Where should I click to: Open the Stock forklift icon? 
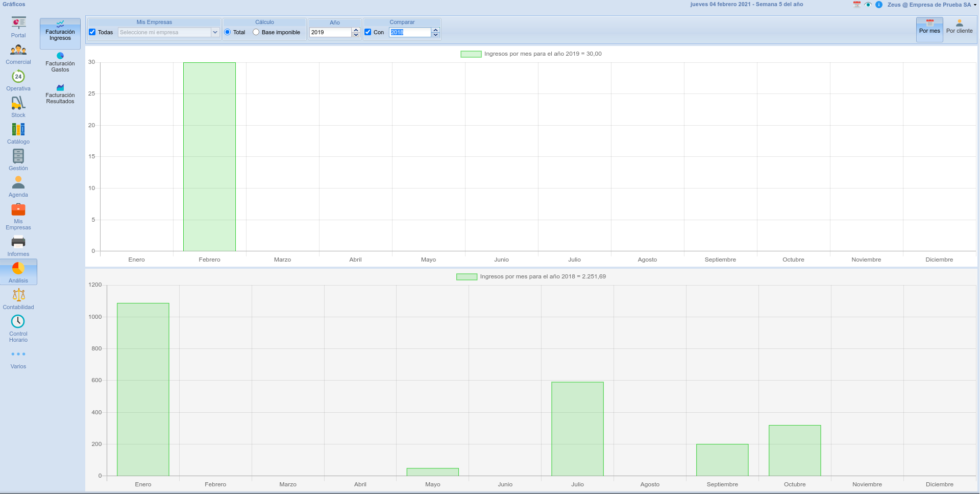[18, 103]
